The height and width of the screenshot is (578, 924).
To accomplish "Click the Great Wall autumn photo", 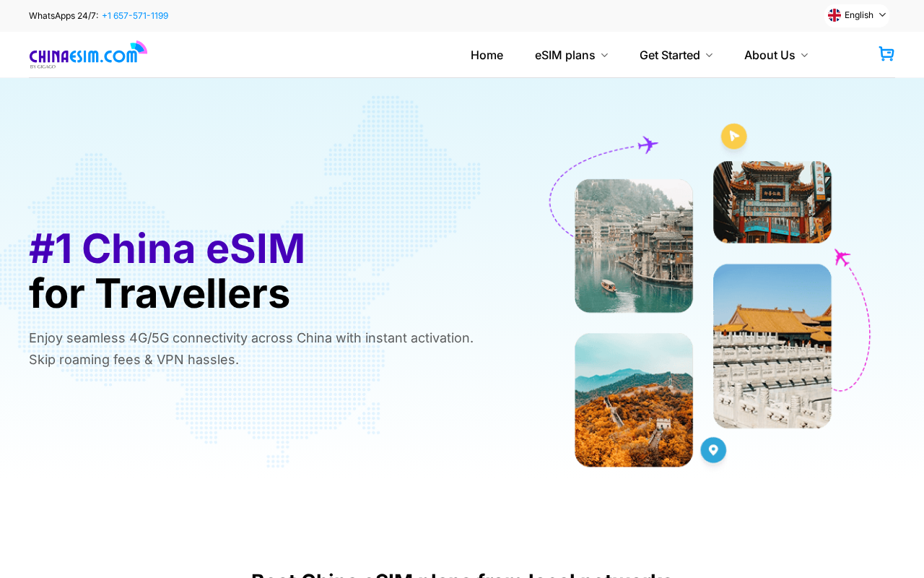I will [x=634, y=400].
